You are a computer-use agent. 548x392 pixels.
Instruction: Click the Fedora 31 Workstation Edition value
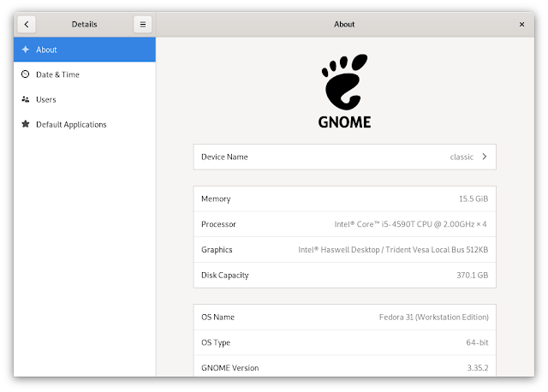pos(434,318)
